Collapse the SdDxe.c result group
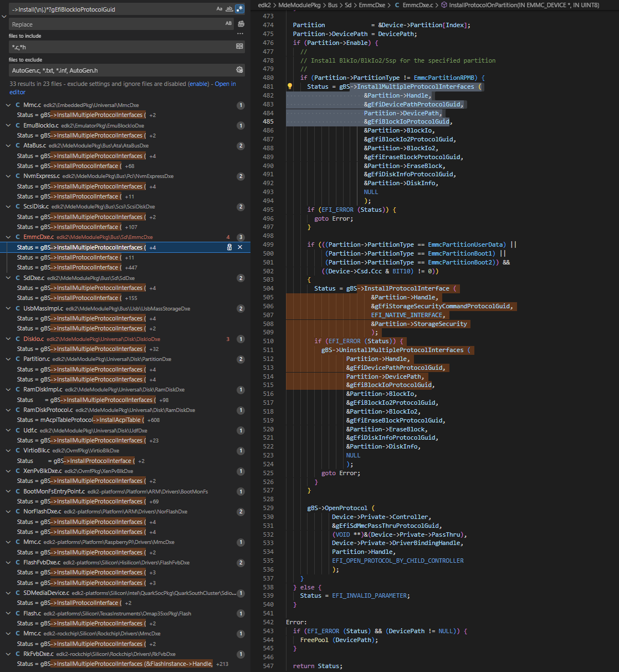 coord(8,278)
